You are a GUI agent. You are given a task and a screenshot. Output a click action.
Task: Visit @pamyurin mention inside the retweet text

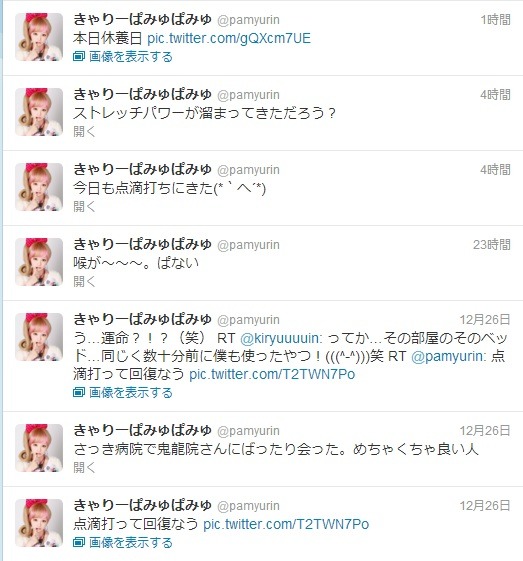point(449,356)
